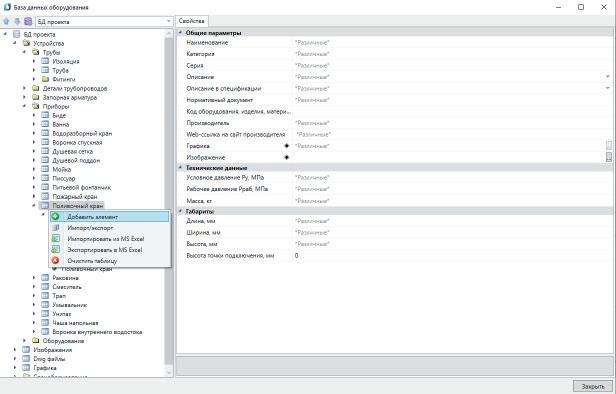Open the Описание dropdown arrow

608,77
